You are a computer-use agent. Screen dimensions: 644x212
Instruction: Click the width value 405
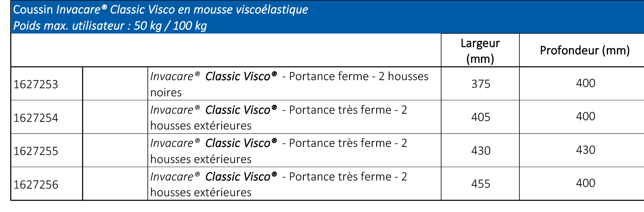click(481, 117)
